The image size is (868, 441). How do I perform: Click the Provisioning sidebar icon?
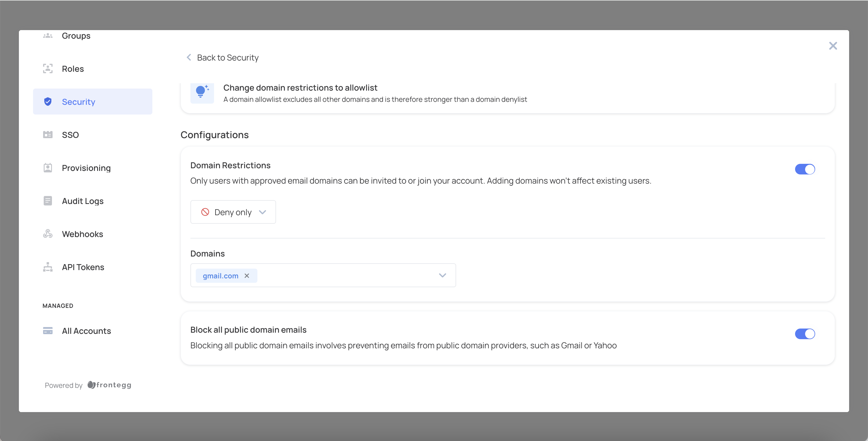pos(48,168)
